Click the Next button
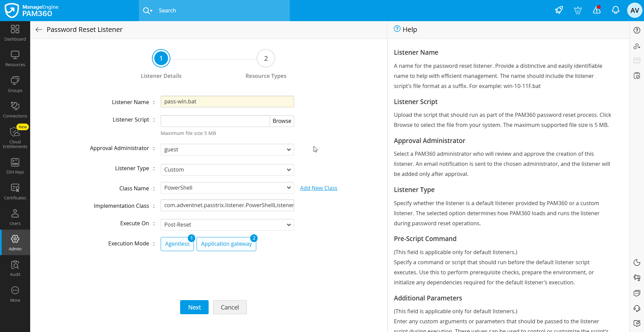Screen dimensions: 644x332 click(x=194, y=307)
